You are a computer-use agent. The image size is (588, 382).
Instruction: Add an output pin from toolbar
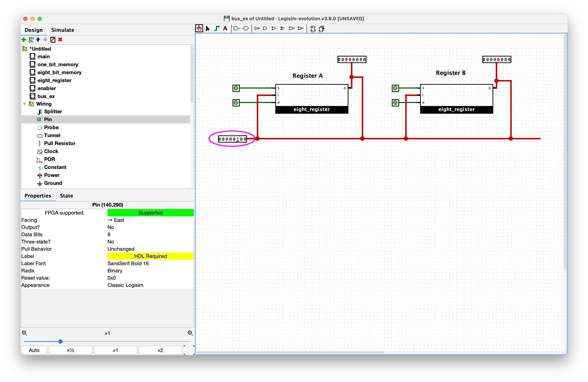click(245, 28)
